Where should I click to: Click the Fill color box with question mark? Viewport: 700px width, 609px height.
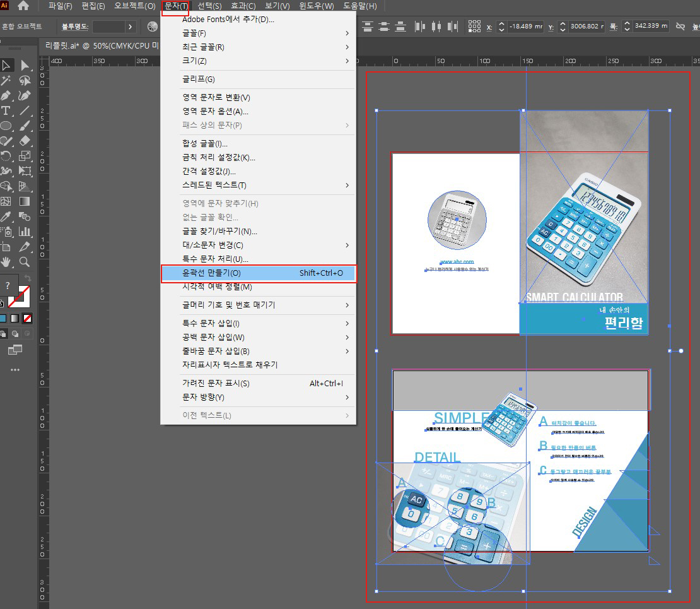(8, 285)
